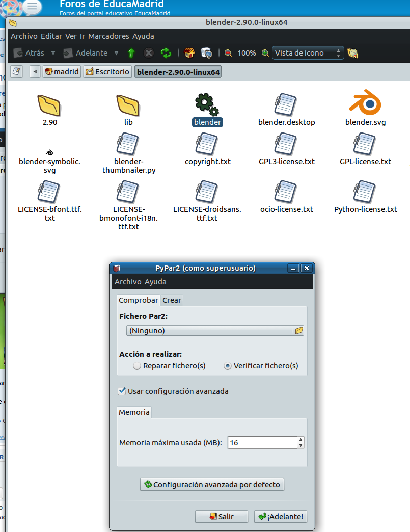Select the Python-license.txt file icon
Viewport: 410px width, 532px height.
[x=365, y=192]
